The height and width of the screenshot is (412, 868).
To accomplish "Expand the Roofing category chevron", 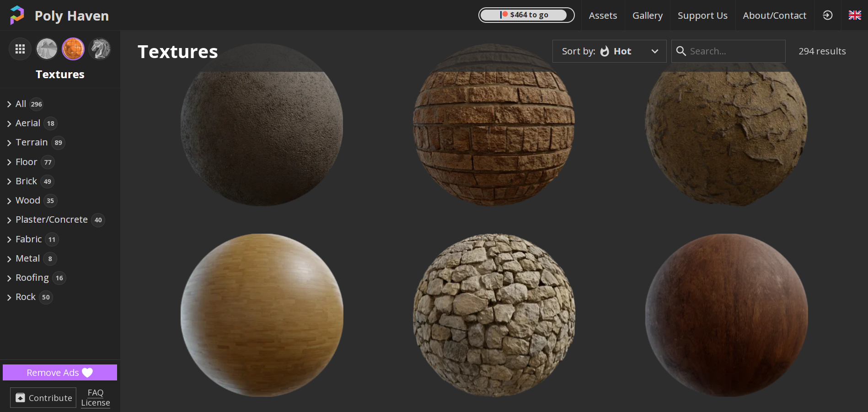I will tap(9, 278).
